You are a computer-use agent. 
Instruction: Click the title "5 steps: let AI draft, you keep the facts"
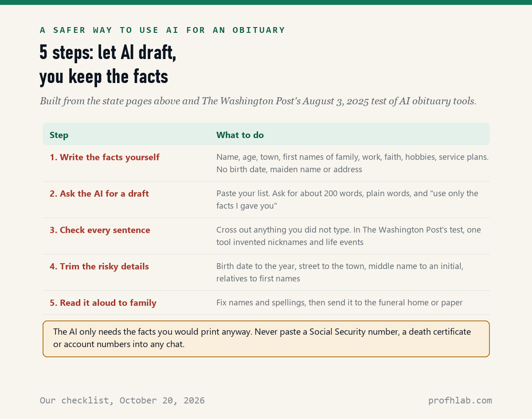108,65
